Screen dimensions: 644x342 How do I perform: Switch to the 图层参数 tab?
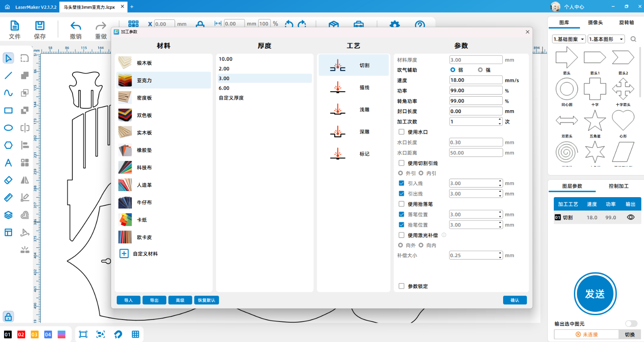572,186
